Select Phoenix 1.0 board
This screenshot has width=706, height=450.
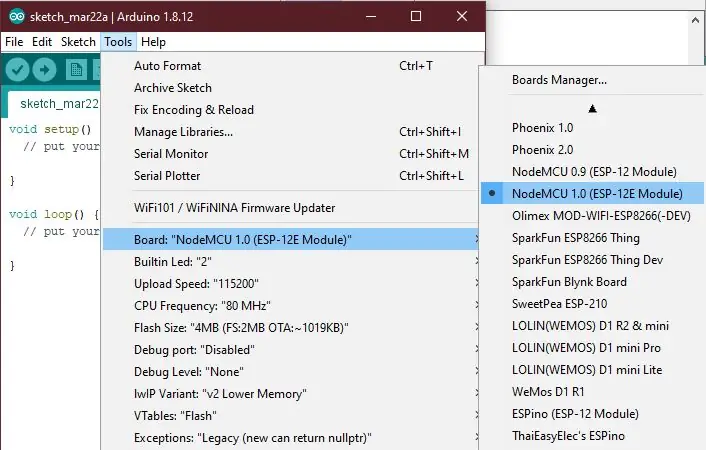coord(592,128)
